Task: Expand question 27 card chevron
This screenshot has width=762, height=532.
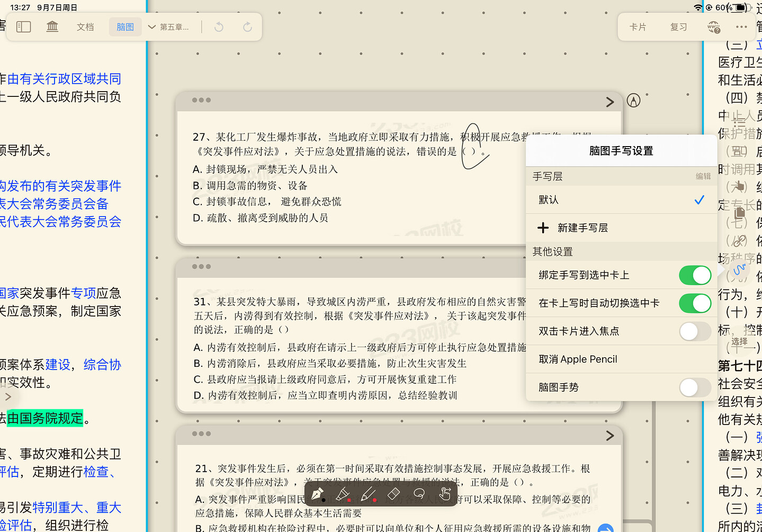Action: tap(609, 102)
